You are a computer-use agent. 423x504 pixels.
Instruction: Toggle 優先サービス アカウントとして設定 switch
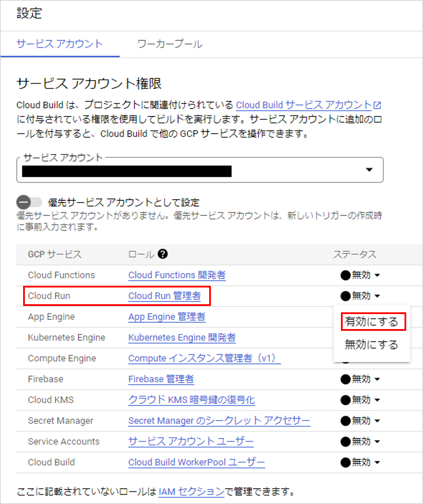[x=29, y=203]
